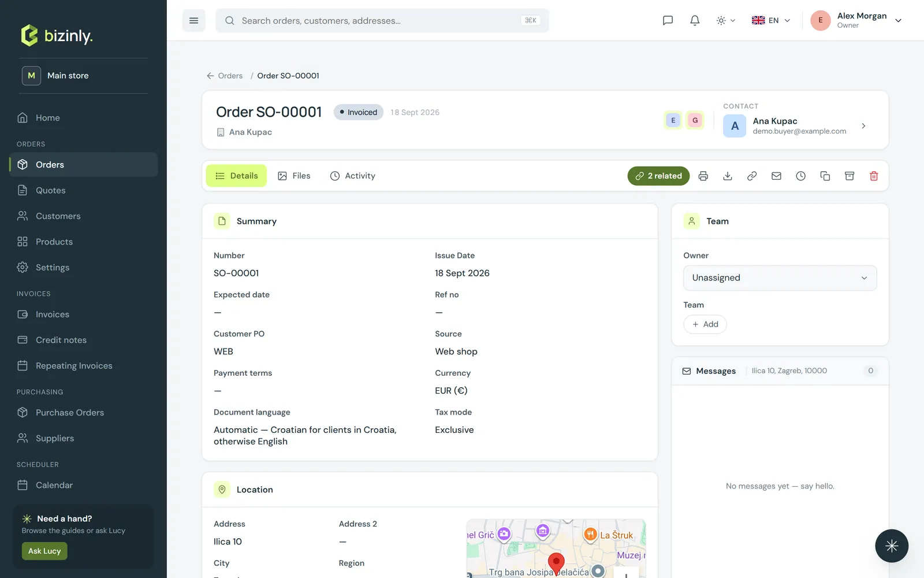Open the Main store switcher
This screenshot has height=578, width=924.
tap(83, 76)
